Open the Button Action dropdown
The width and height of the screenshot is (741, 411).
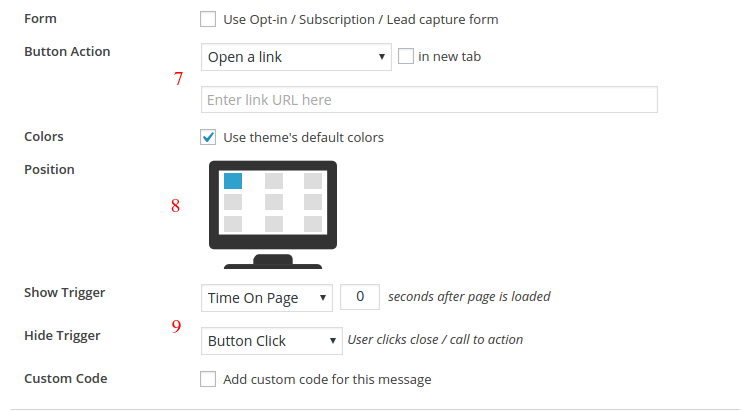tap(296, 57)
